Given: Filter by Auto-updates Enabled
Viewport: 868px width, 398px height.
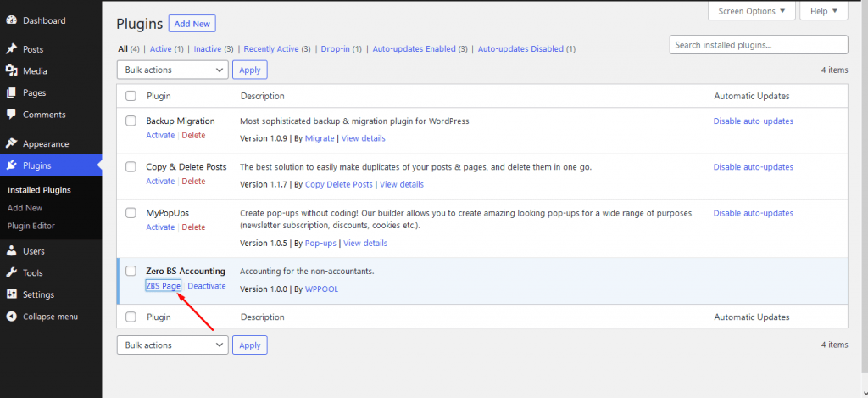Looking at the screenshot, I should (414, 48).
